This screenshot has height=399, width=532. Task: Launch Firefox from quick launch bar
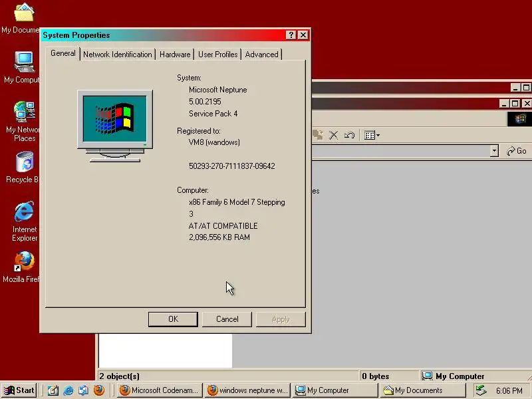coord(99,390)
